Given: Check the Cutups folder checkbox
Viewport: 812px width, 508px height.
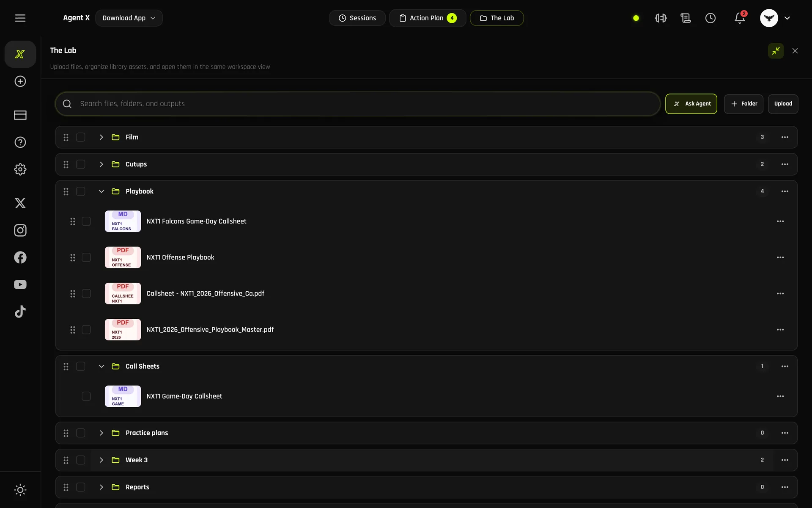Looking at the screenshot, I should pyautogui.click(x=81, y=164).
